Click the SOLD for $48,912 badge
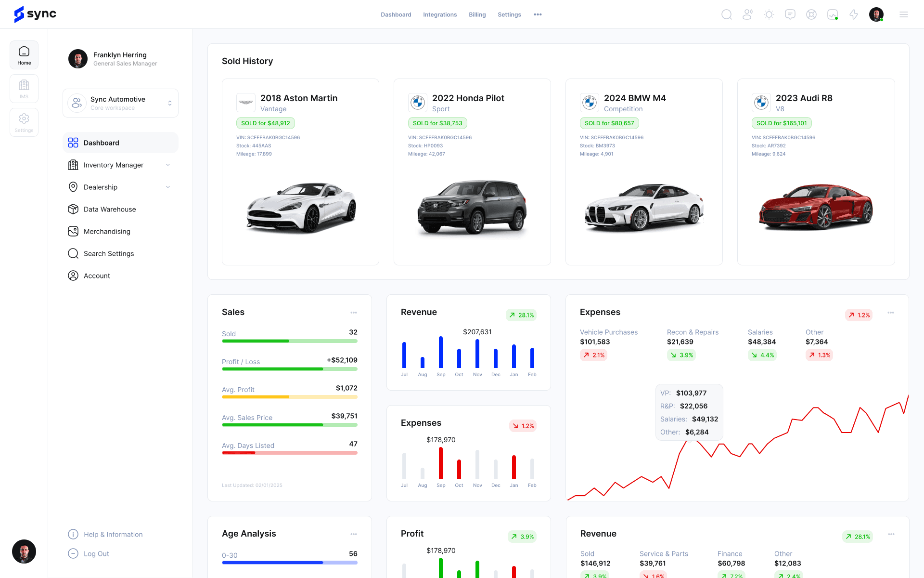The image size is (924, 578). pyautogui.click(x=266, y=123)
